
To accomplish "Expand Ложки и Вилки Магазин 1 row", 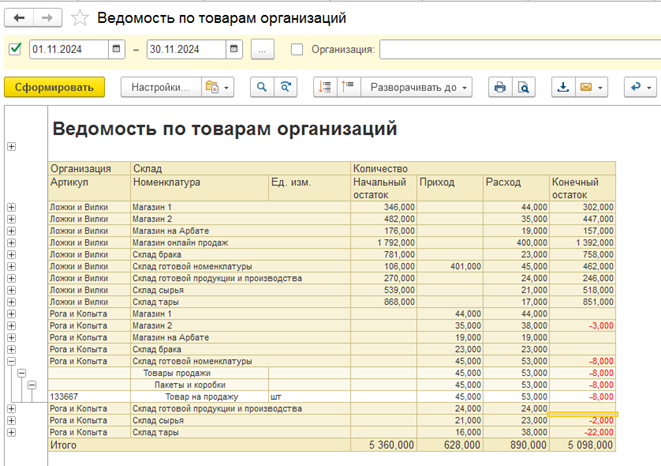I will point(11,207).
